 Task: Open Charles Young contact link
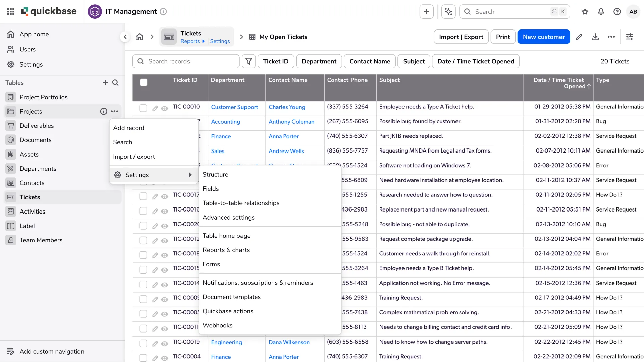[x=287, y=107]
